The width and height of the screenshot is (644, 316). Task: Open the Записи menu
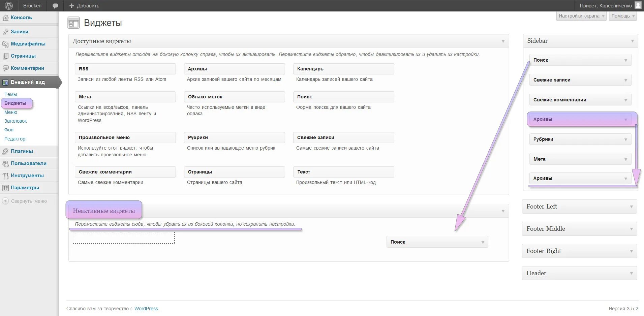[x=20, y=32]
